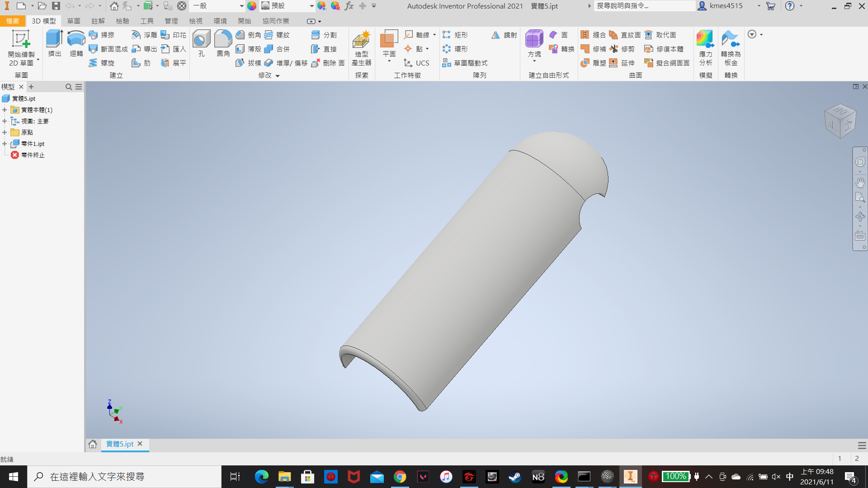Open File Explorer from the taskbar

(284, 477)
